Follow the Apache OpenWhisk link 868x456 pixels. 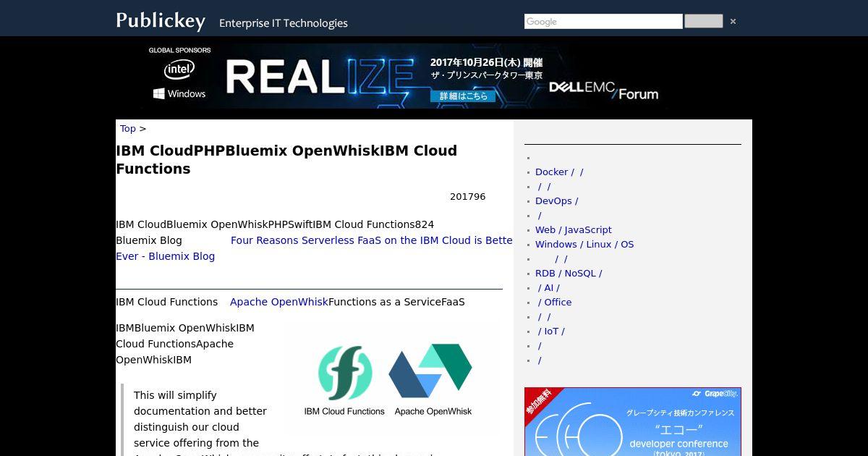pyautogui.click(x=279, y=302)
